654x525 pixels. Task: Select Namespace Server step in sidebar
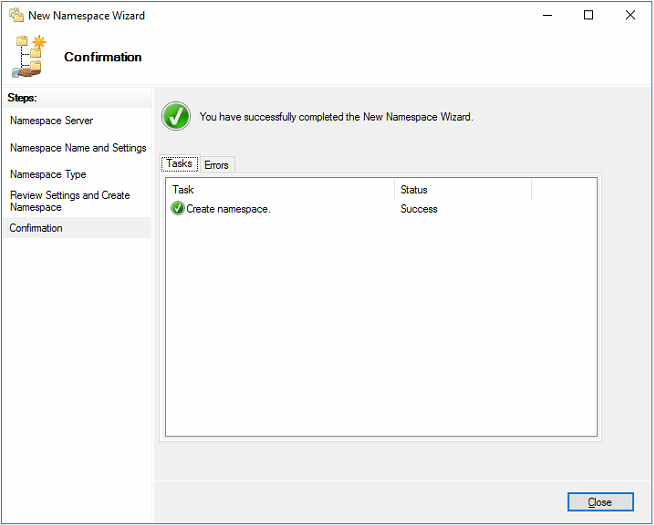(x=51, y=121)
